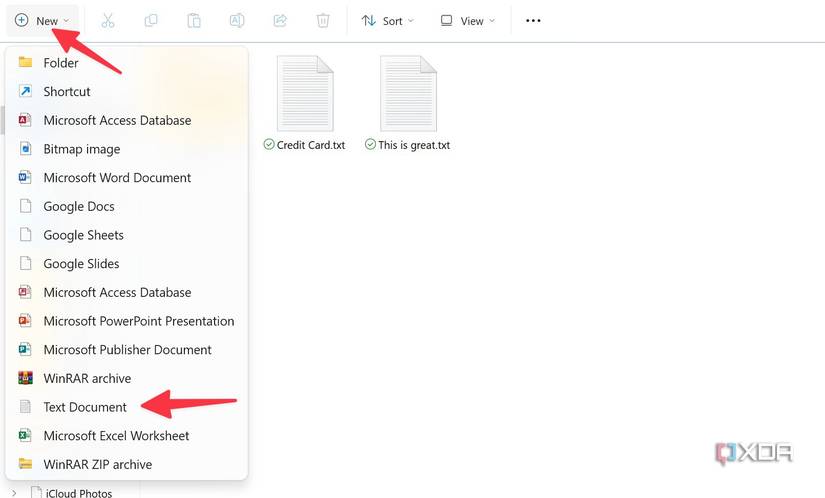Select WinRAR ZIP archive entry
This screenshot has height=498, width=825.
click(127, 464)
